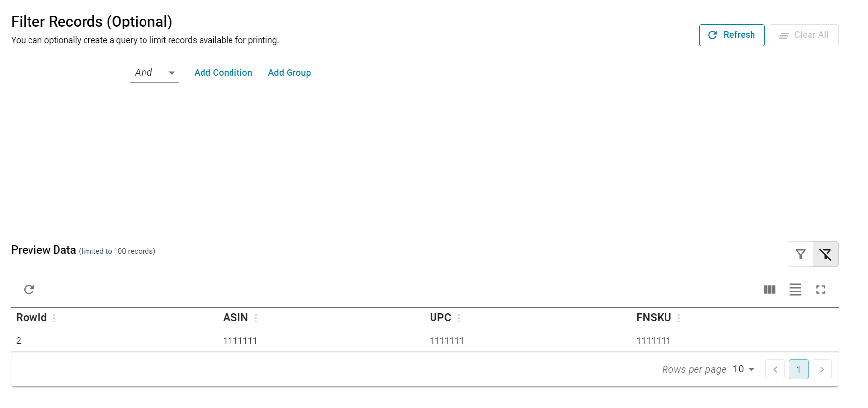The image size is (868, 408).
Task: Open the And logical operator dropdown
Action: click(x=154, y=73)
